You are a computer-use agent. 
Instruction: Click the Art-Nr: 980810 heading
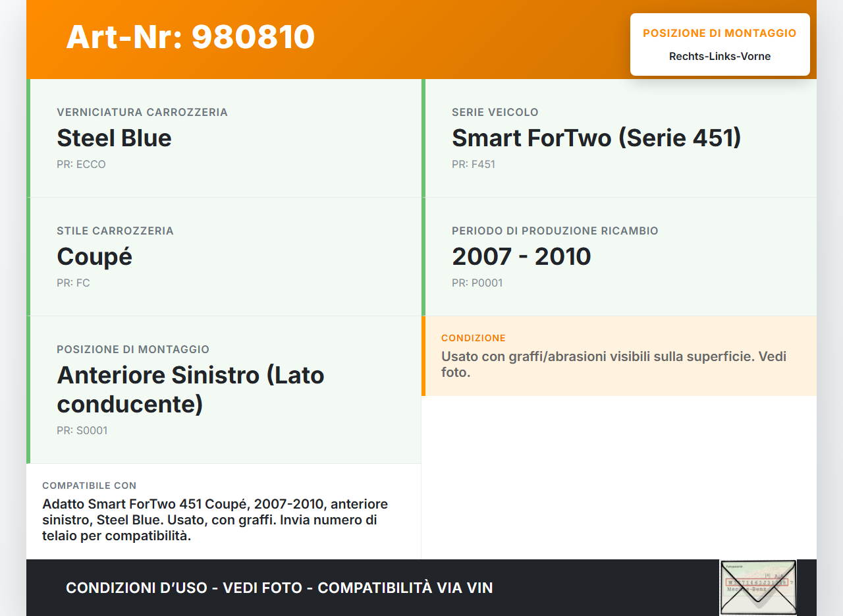190,37
